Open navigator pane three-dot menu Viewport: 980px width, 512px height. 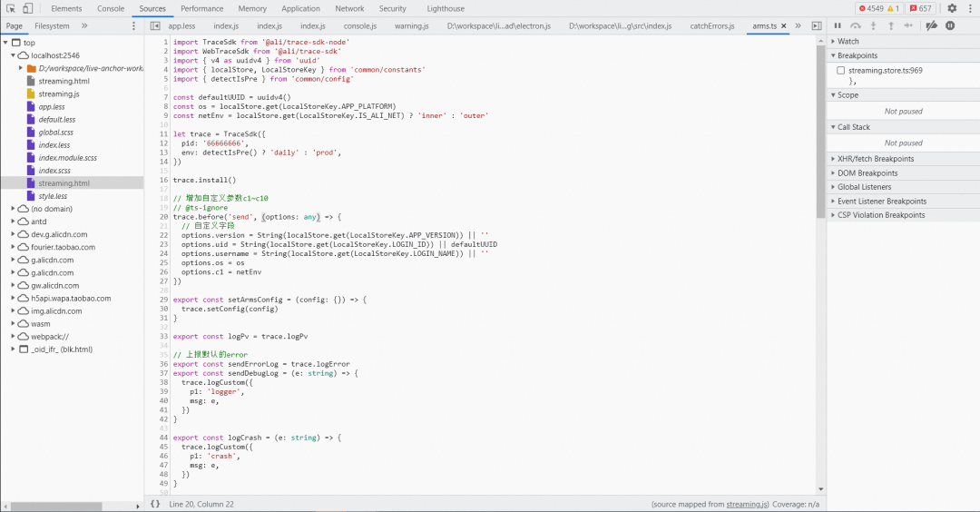coord(133,26)
